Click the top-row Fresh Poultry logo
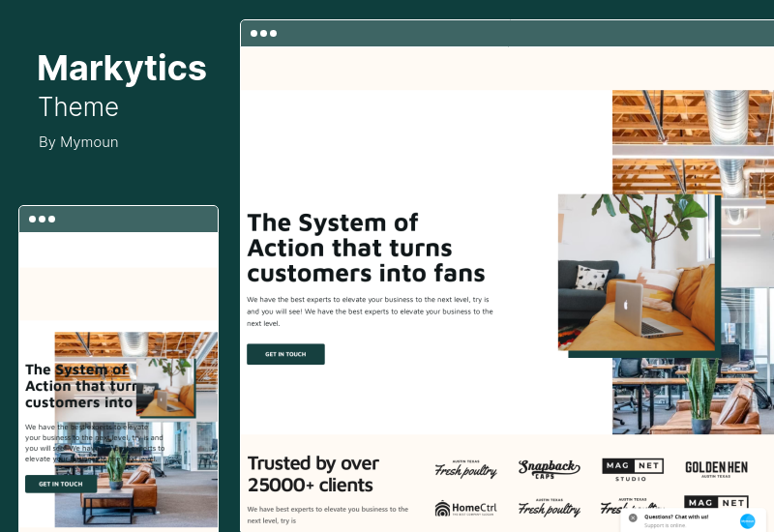Screen dimensions: 774x532 [465, 469]
